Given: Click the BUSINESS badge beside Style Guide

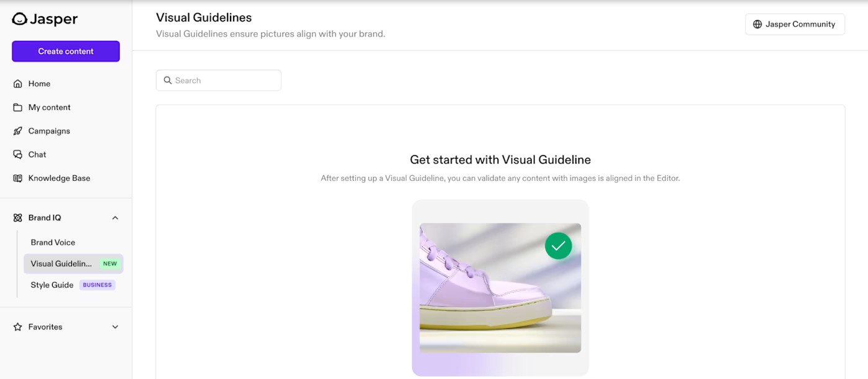Looking at the screenshot, I should click(97, 284).
